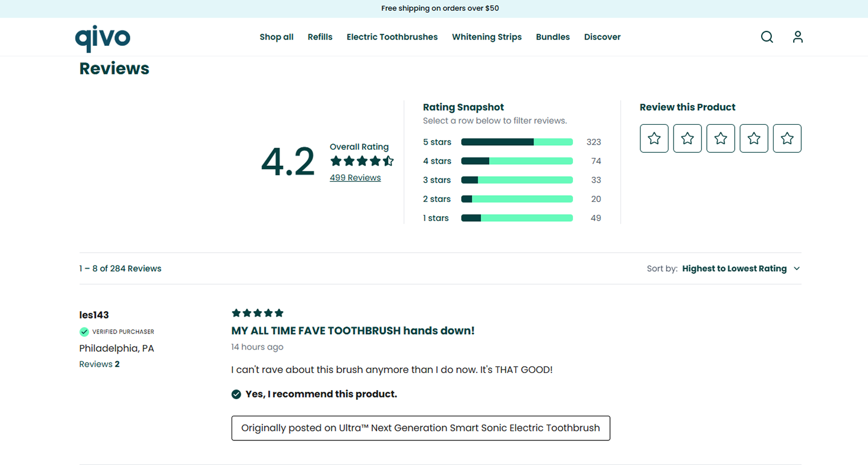
Task: Rate the product five stars
Action: [787, 138]
